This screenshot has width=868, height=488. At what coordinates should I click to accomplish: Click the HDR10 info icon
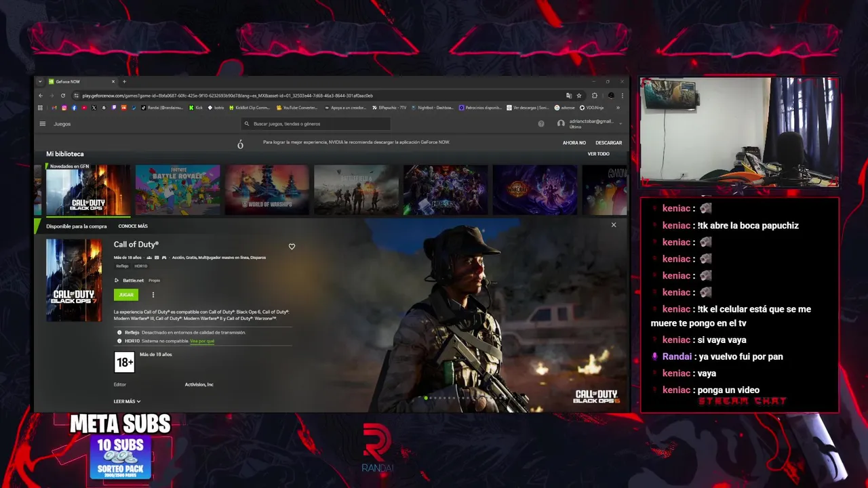pyautogui.click(x=119, y=341)
